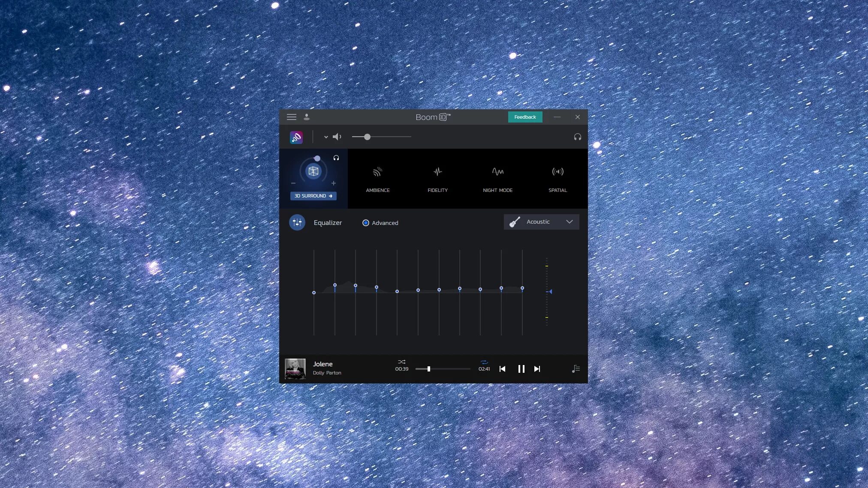Increase 3D surround intensity with plus

point(334,183)
